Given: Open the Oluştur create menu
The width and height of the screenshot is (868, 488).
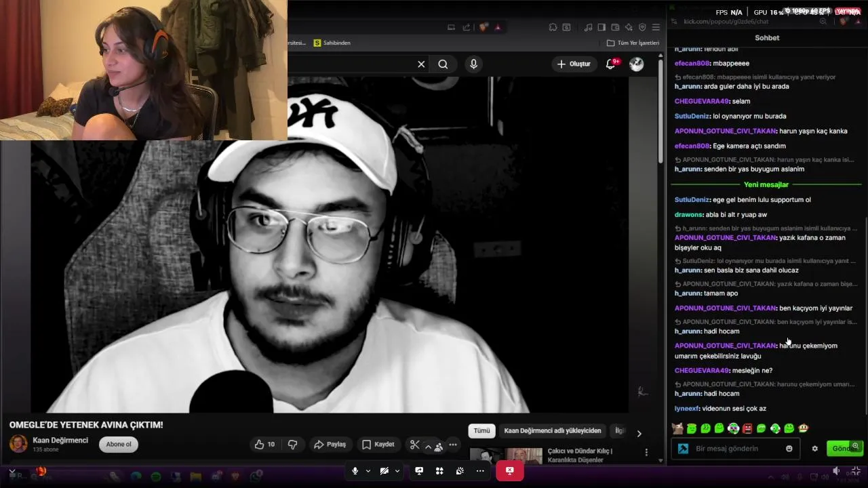Looking at the screenshot, I should [x=574, y=64].
